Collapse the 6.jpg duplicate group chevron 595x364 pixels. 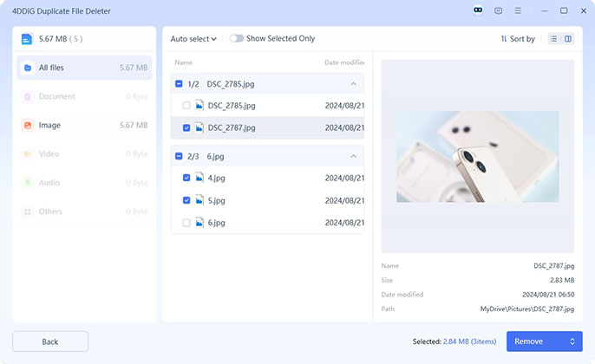[353, 156]
